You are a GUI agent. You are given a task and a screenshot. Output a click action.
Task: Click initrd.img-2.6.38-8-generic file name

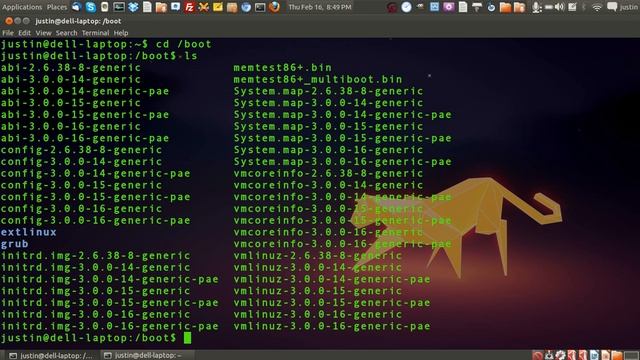point(96,256)
